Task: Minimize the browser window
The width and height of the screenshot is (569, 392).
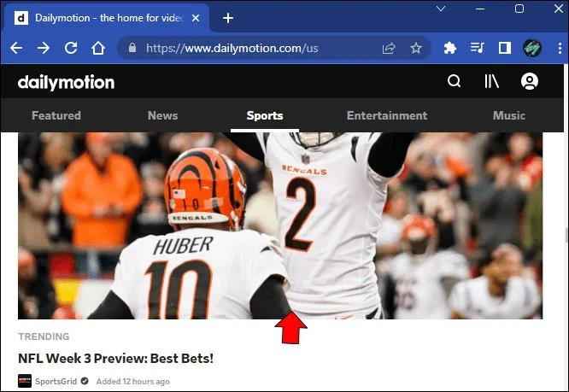Action: pos(480,9)
